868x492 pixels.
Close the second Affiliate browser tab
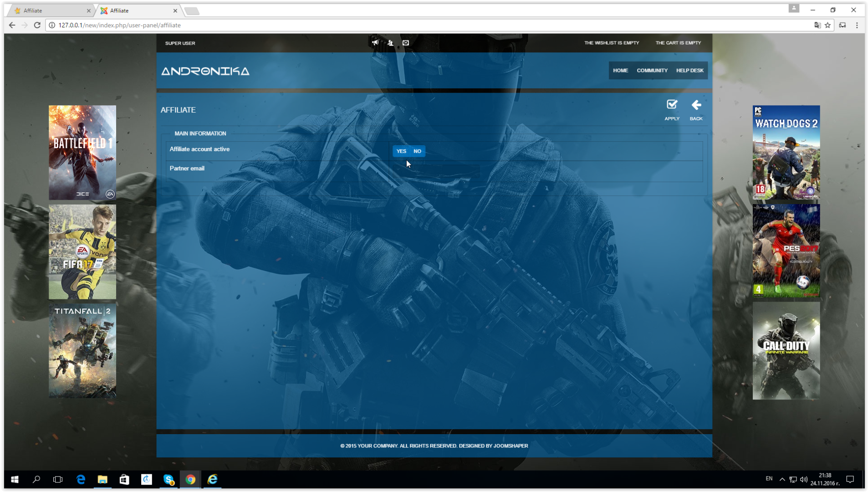(x=175, y=10)
